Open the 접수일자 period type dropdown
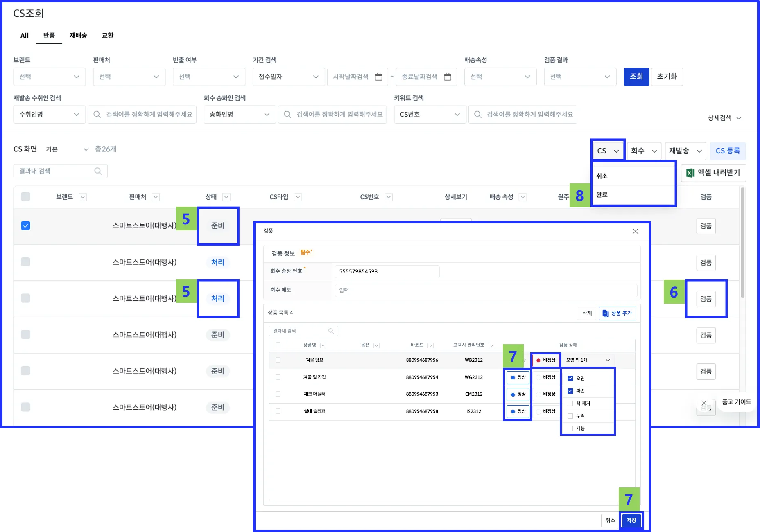 tap(289, 77)
